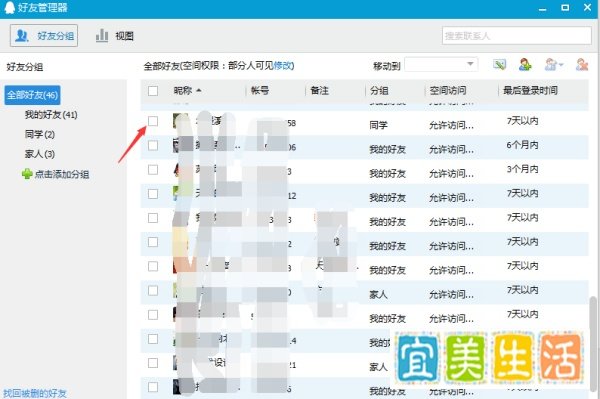Check the box for 家人 row with 7天以内

click(153, 291)
